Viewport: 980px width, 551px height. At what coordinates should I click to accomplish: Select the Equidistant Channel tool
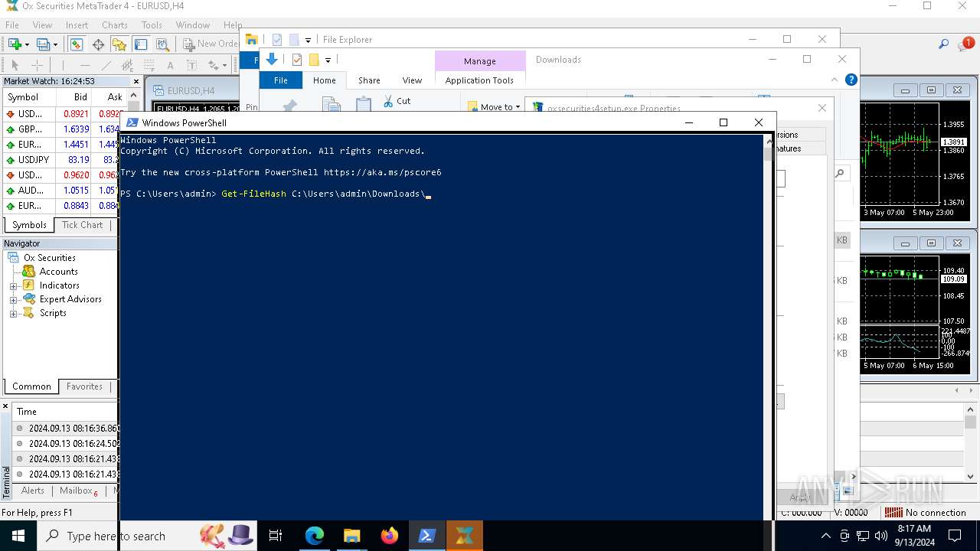[x=128, y=65]
